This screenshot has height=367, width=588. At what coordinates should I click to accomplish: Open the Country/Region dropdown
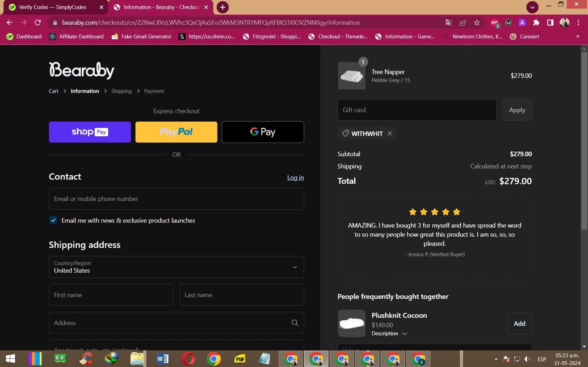click(x=176, y=267)
